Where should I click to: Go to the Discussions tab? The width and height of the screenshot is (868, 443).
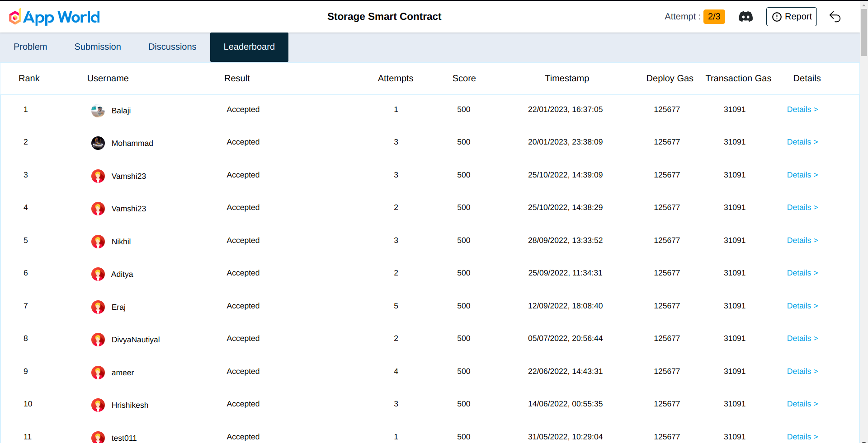[172, 47]
